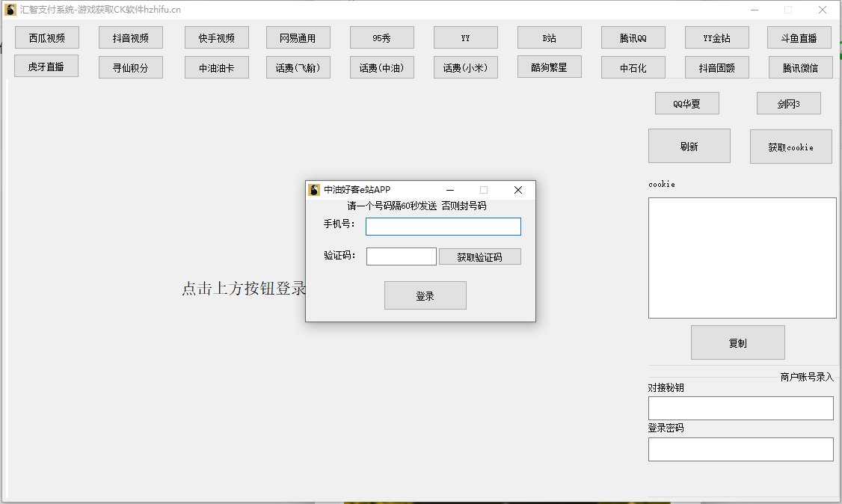842x504 pixels.
Task: Select 话费(飞翰) recharge option
Action: 298,67
